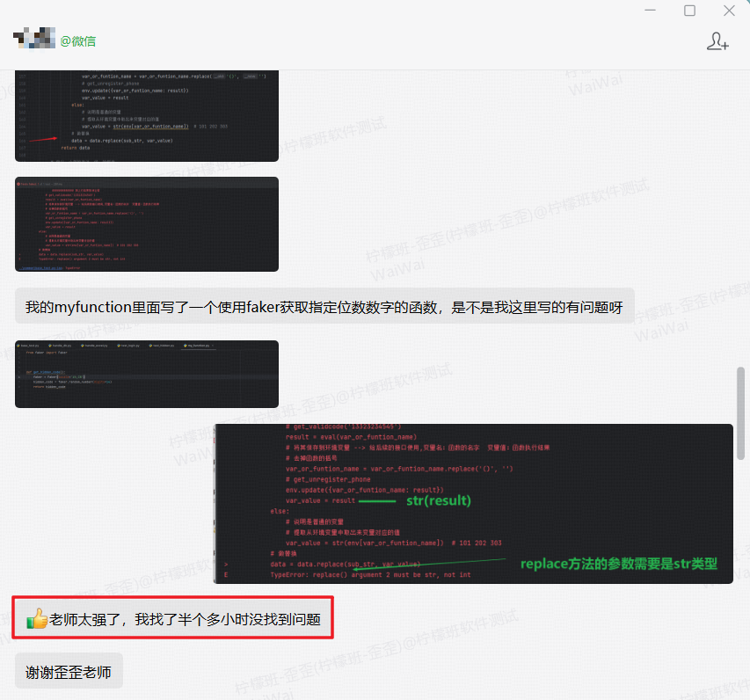Click the thumbs-up emoji in message

pos(37,618)
